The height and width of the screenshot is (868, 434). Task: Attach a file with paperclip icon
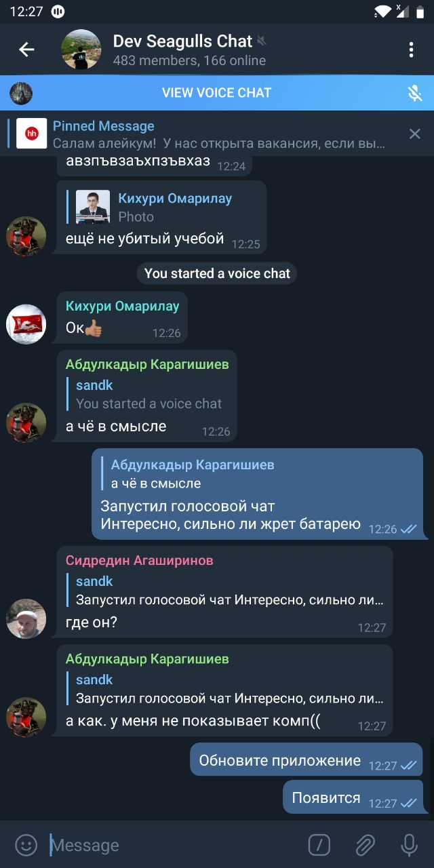(365, 845)
